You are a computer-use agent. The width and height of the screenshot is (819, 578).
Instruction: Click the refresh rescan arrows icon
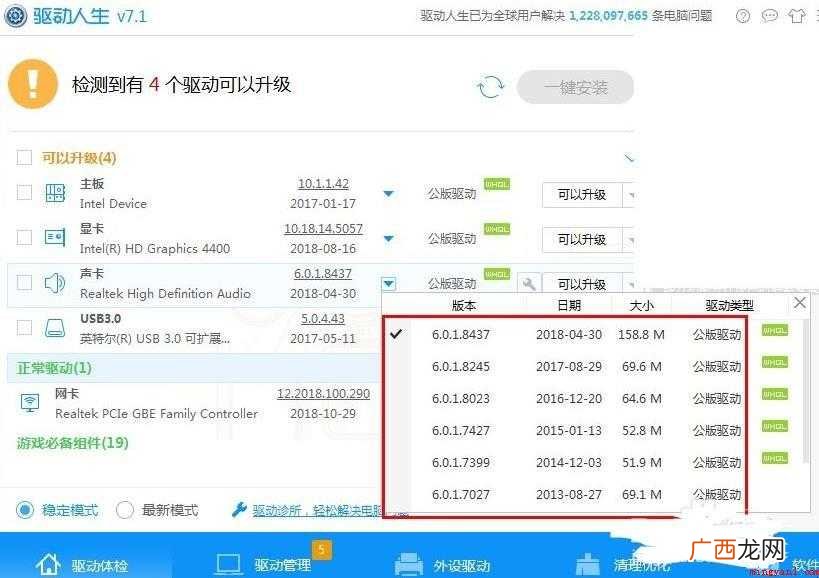[x=490, y=87]
